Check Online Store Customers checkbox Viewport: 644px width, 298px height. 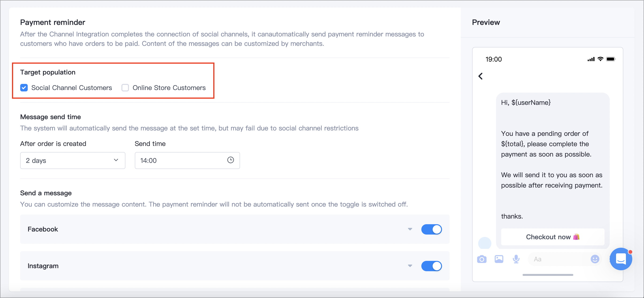125,88
